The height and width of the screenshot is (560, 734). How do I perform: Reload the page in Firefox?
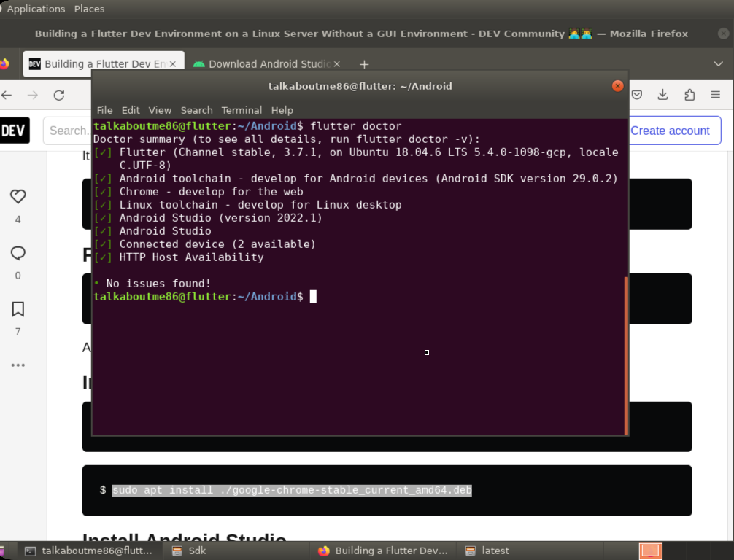point(59,96)
